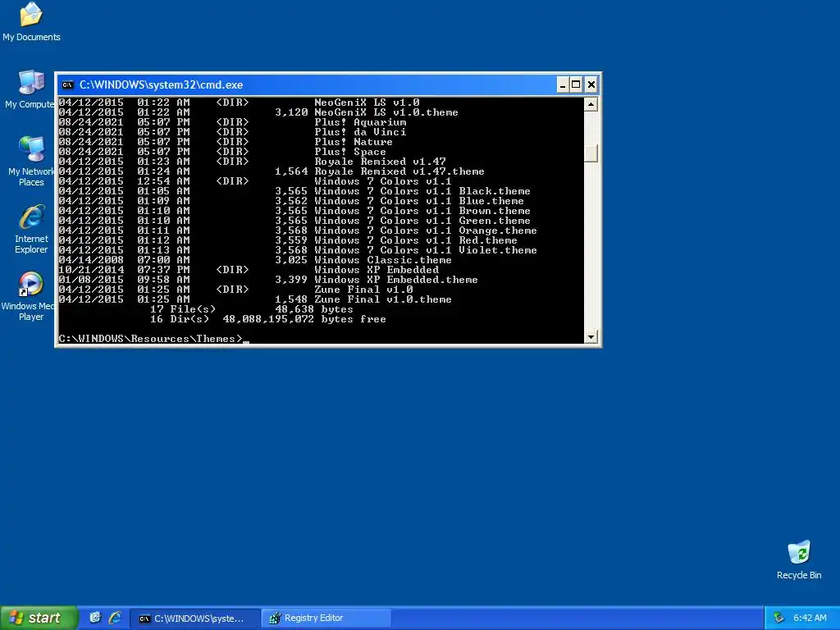Click the cmd window scrollbar thumb

coord(591,153)
